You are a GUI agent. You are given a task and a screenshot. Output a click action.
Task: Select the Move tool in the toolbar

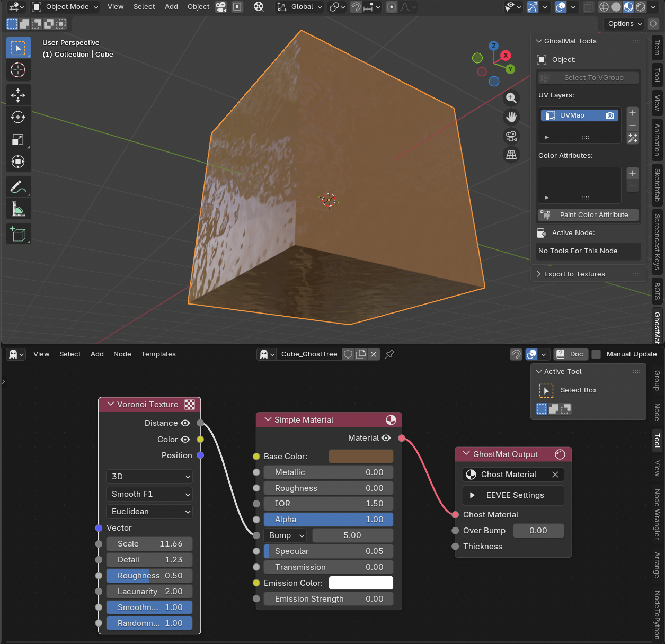(18, 95)
